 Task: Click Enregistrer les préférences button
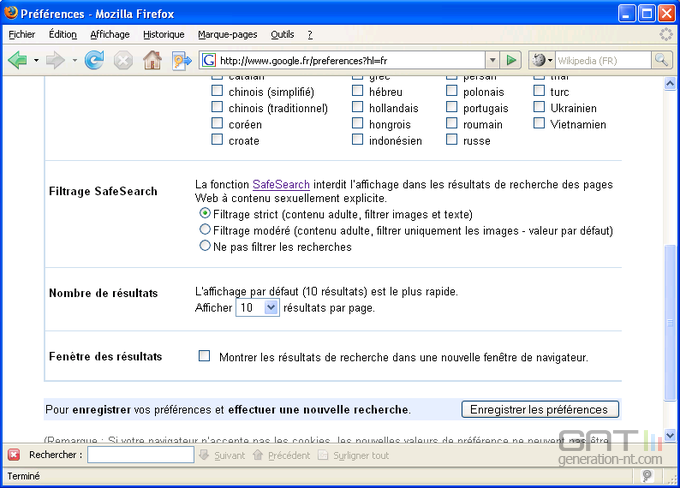coord(540,409)
